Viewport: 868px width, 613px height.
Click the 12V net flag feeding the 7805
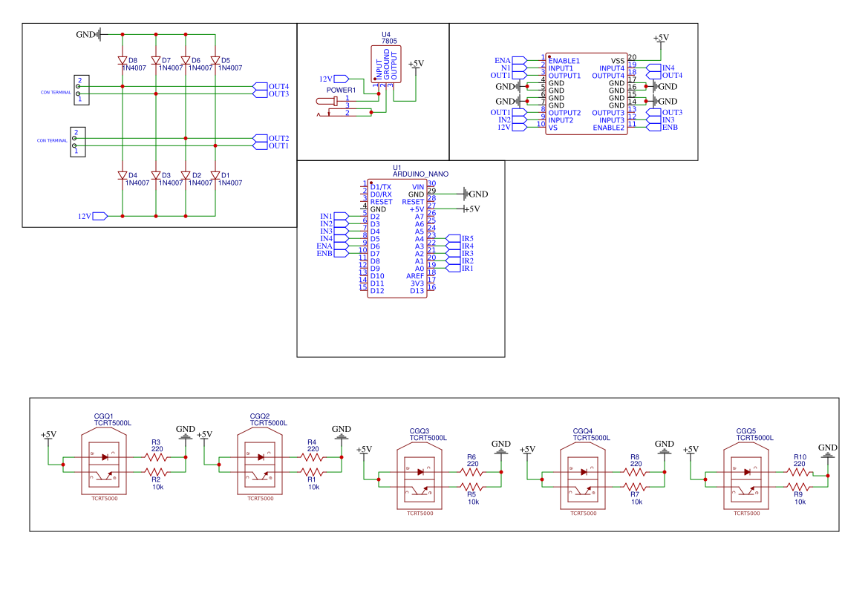tap(334, 79)
